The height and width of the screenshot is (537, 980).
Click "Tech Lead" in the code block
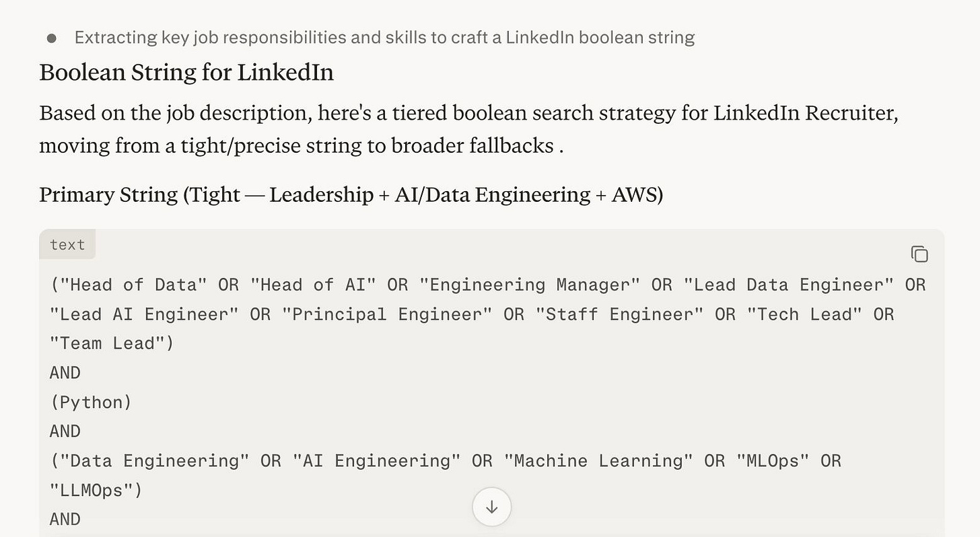point(804,314)
